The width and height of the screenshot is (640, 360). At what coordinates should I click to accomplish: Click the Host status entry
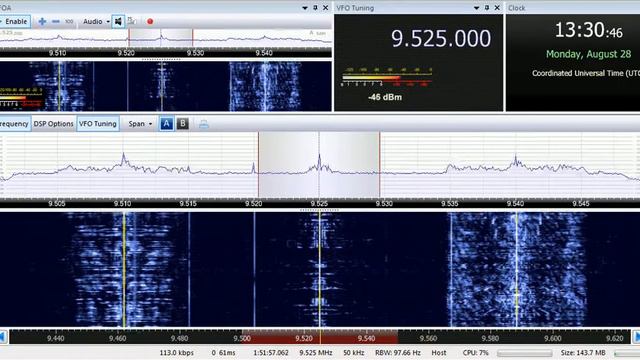(x=439, y=353)
